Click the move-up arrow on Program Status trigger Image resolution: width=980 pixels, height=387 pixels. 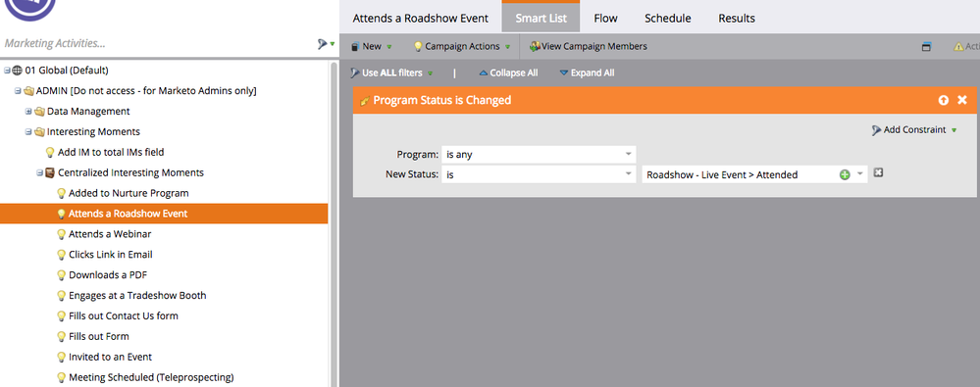click(x=943, y=100)
